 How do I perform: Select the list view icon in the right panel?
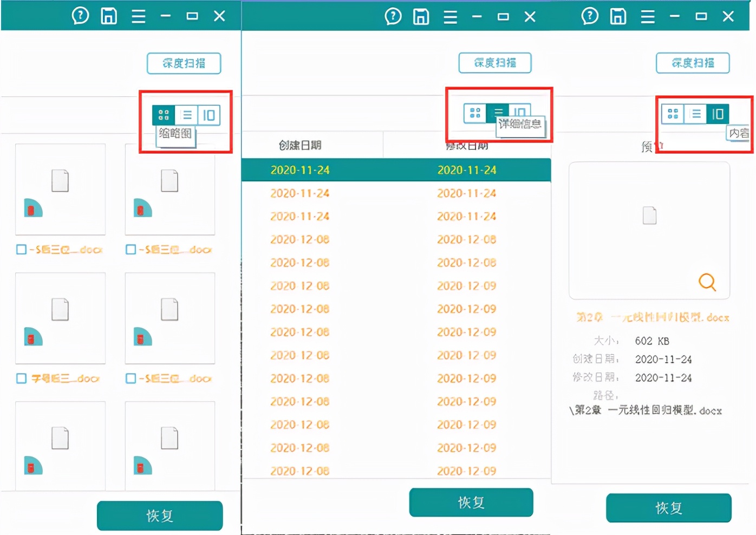(696, 114)
